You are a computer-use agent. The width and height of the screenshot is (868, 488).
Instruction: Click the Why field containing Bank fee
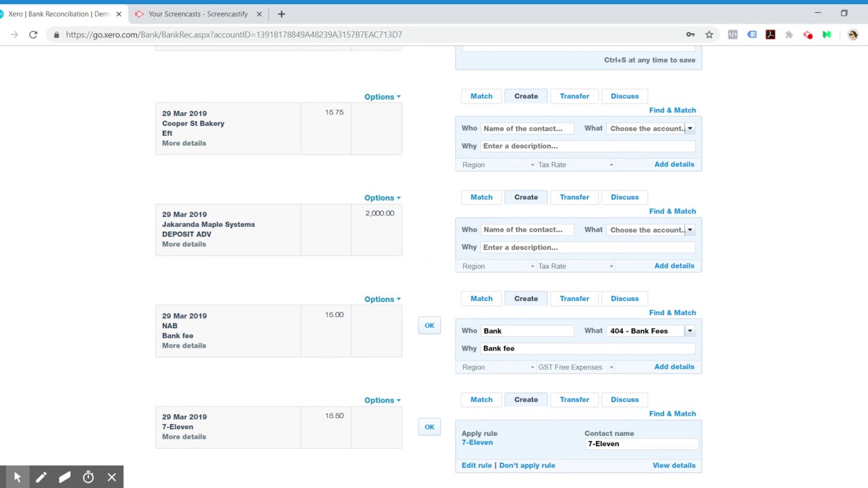pos(588,348)
